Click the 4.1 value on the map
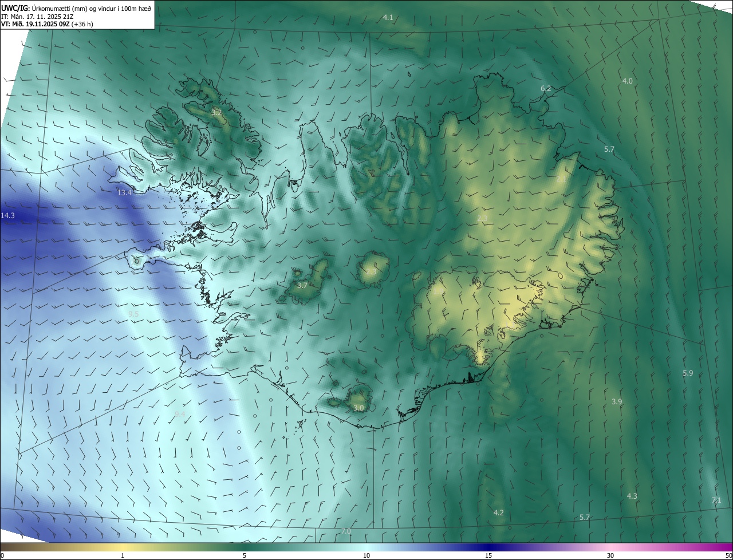This screenshot has width=733, height=560. click(x=388, y=18)
